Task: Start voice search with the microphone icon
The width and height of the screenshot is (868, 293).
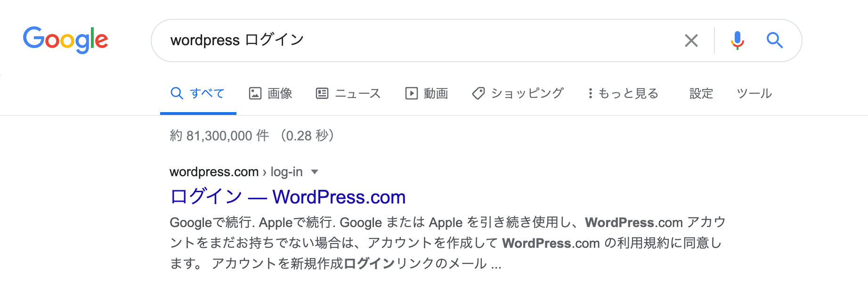Action: click(737, 41)
